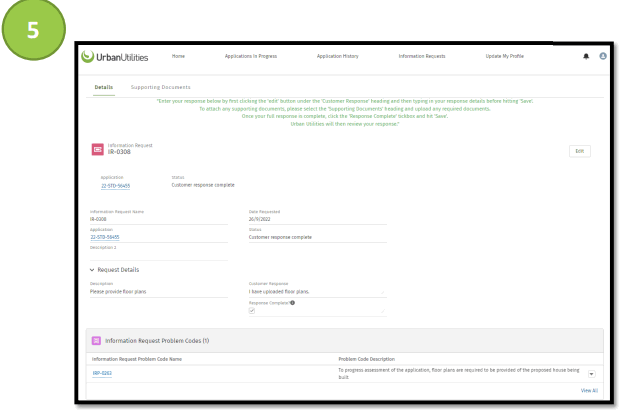This screenshot has width=625, height=419.
Task: Open problem code IRP-0263 link
Action: pyautogui.click(x=102, y=373)
